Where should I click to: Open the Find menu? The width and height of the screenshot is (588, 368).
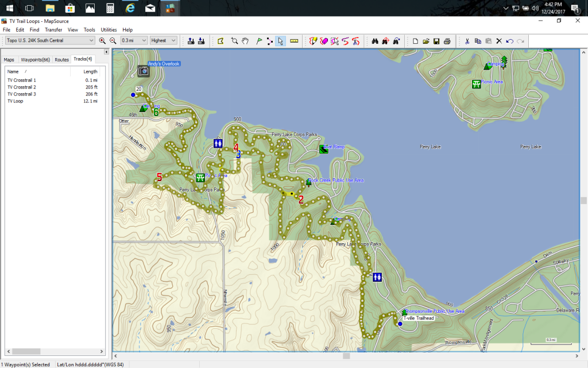[x=34, y=30]
